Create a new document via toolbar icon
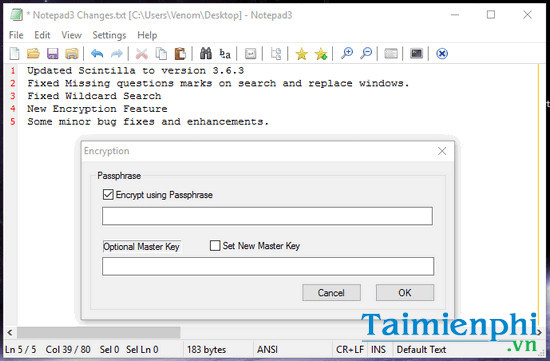Image resolution: width=550 pixels, height=361 pixels. pos(15,54)
